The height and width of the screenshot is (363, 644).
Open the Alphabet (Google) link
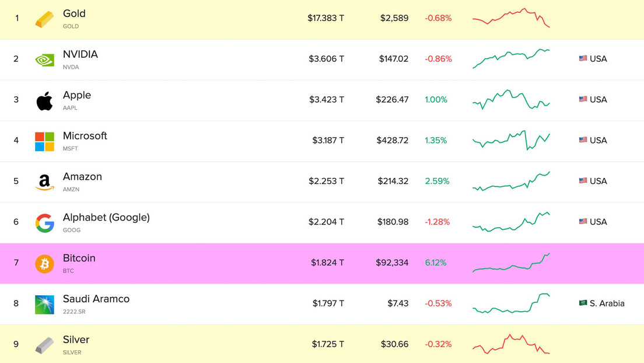(x=106, y=218)
